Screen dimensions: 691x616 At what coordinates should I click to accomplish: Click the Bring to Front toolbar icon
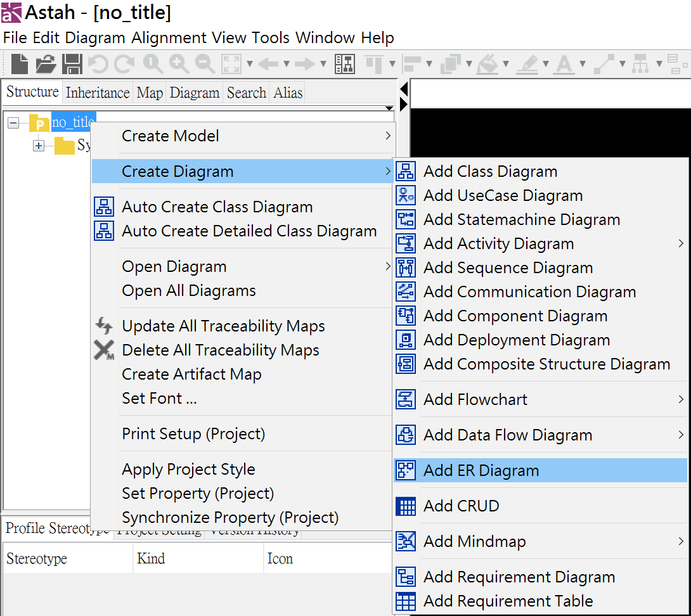[x=450, y=64]
